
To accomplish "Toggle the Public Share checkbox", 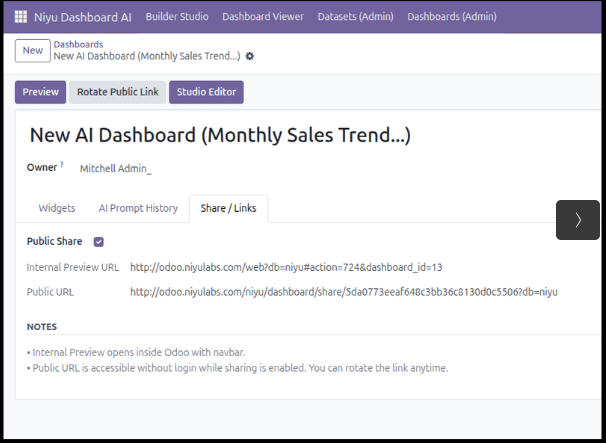I will 98,242.
